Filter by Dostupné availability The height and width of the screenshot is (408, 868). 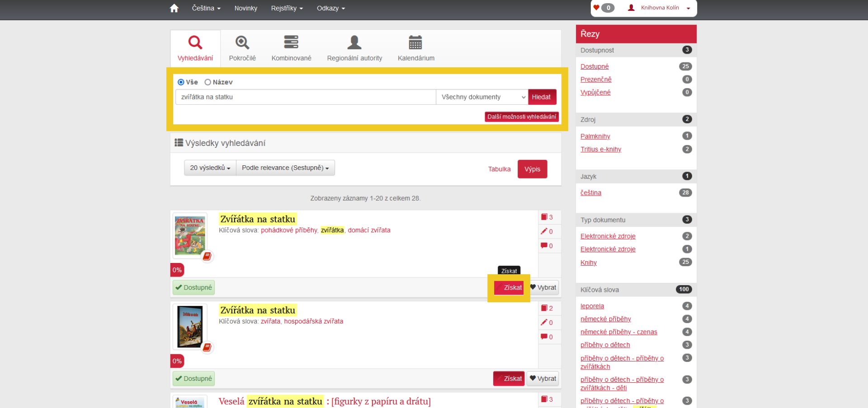point(594,66)
